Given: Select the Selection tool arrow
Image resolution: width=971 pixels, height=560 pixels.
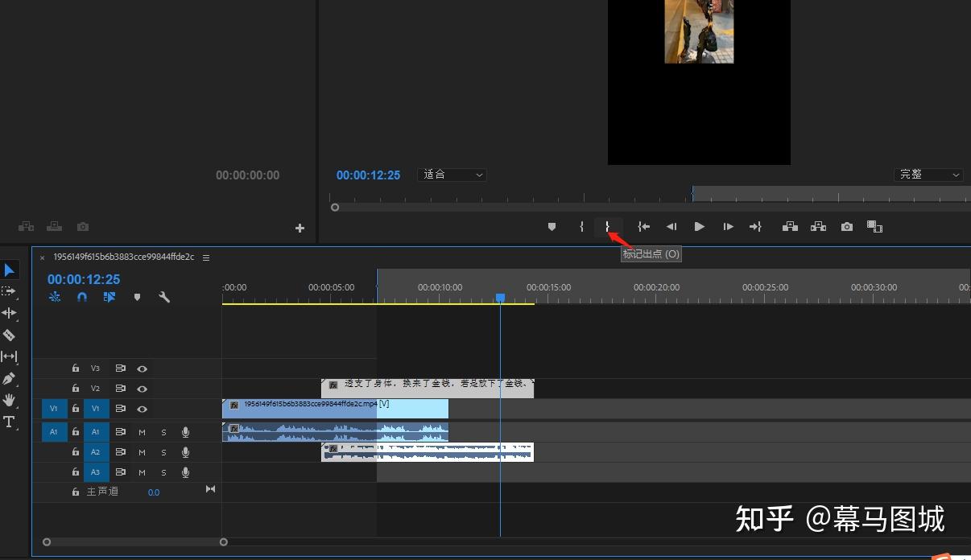Looking at the screenshot, I should [9, 270].
